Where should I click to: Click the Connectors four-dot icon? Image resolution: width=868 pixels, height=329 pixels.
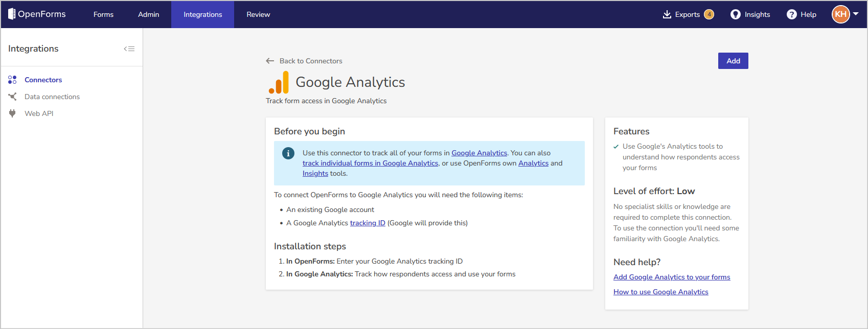pyautogui.click(x=12, y=80)
